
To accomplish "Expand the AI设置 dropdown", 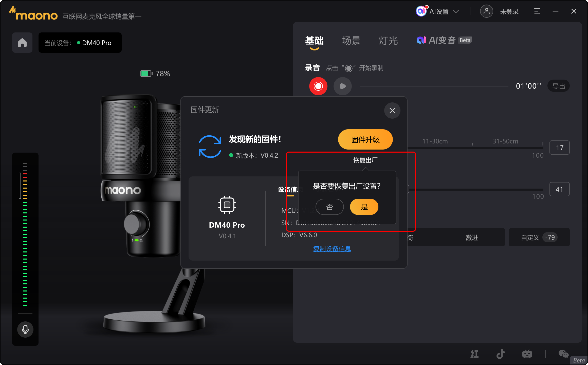I will 438,11.
